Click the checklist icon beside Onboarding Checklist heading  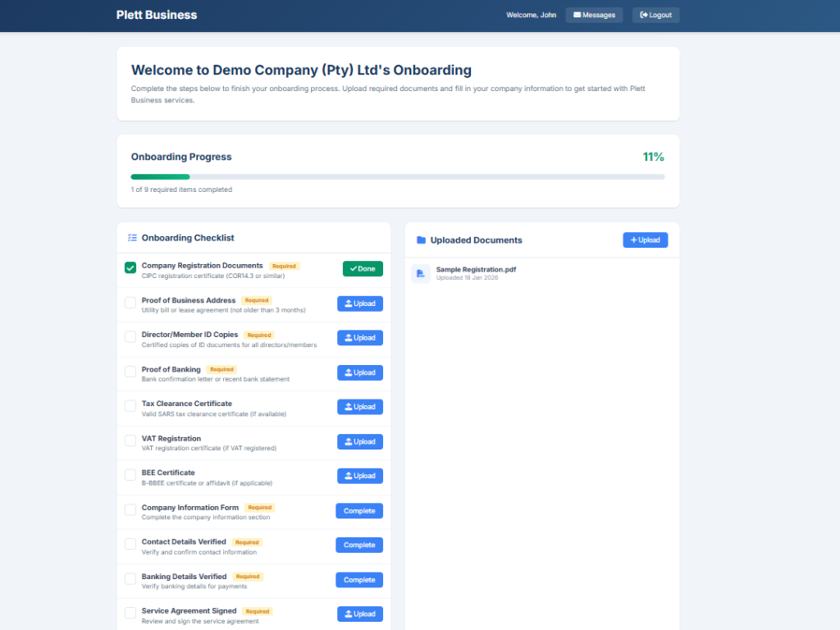point(132,237)
